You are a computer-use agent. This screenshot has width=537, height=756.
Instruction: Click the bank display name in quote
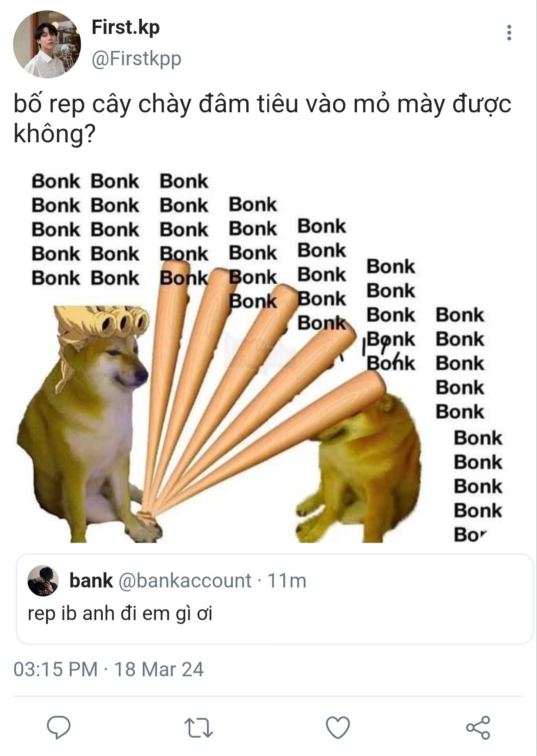coord(91,581)
